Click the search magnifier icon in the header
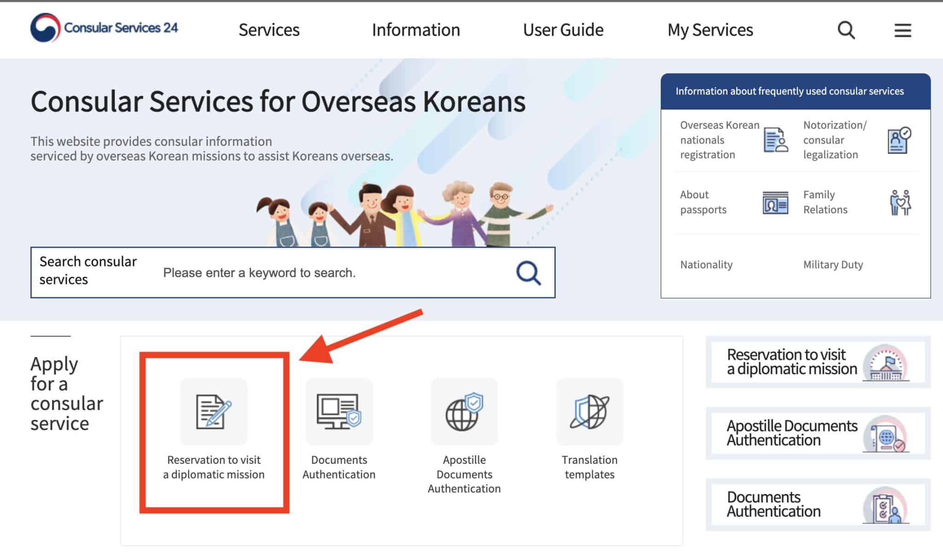 click(845, 30)
